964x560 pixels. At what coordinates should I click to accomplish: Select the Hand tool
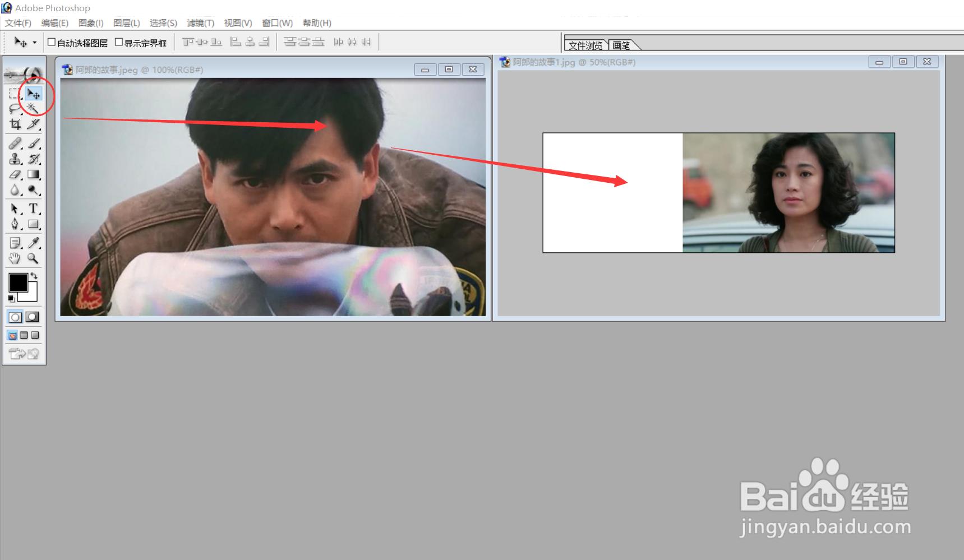[x=15, y=258]
